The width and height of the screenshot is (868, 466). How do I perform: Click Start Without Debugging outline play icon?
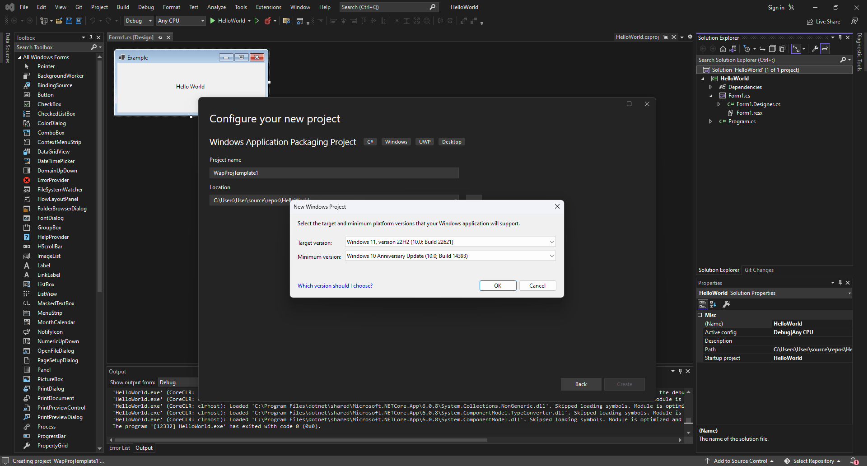[x=257, y=21]
